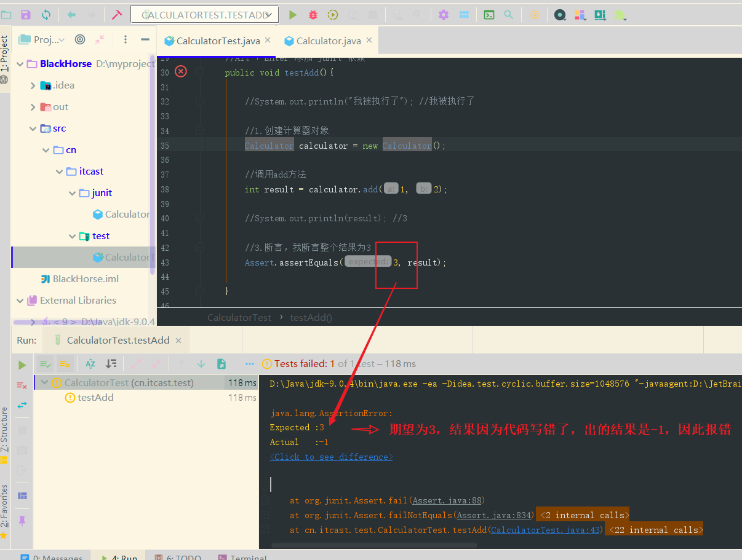The height and width of the screenshot is (560, 742).
Task: Rerun failed tests icon in Run sidebar
Action: coord(22,385)
